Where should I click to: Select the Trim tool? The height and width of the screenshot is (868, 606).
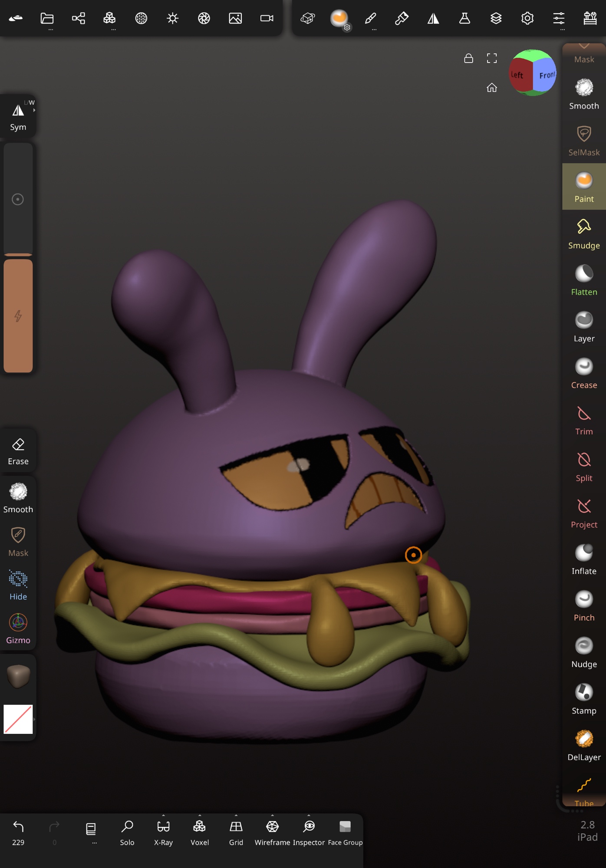point(583,420)
